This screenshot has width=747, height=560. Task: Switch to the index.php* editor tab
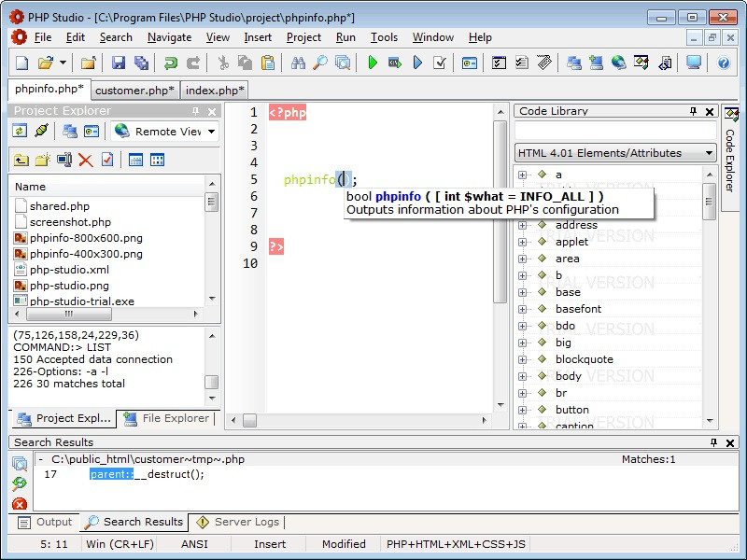(x=215, y=91)
